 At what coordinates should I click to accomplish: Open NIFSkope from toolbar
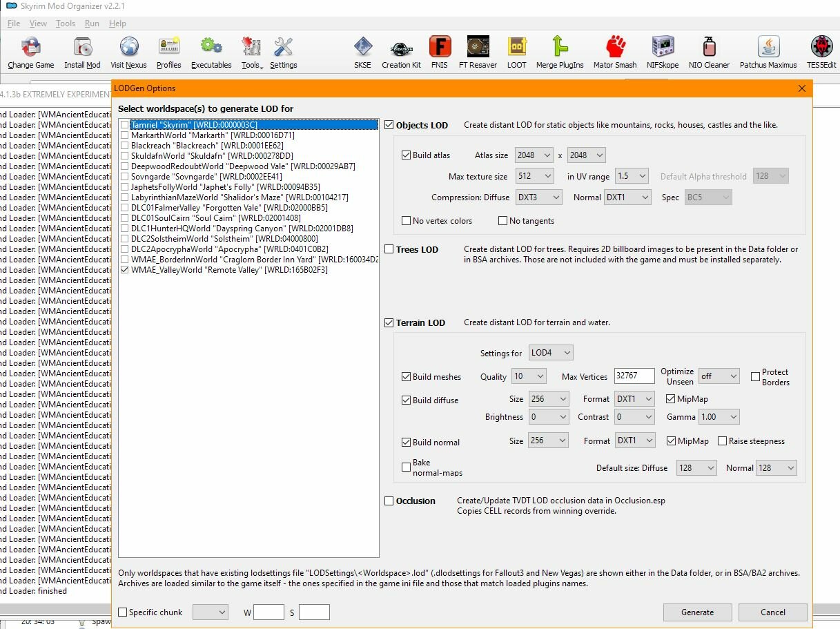tap(663, 47)
